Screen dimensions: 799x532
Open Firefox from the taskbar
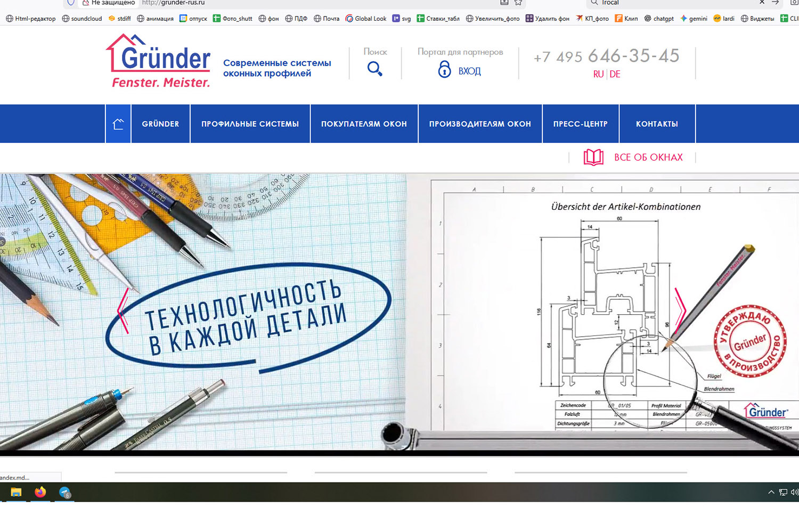(40, 493)
